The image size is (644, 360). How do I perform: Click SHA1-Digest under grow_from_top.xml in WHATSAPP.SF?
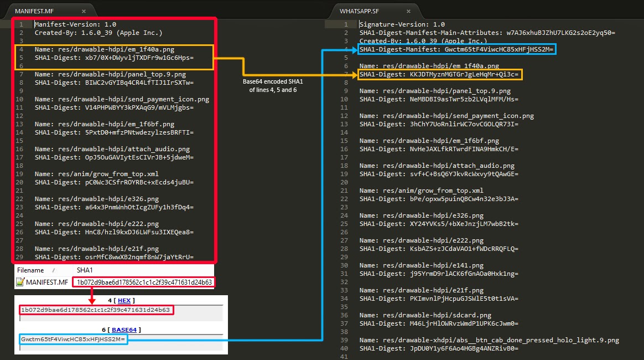pos(439,199)
